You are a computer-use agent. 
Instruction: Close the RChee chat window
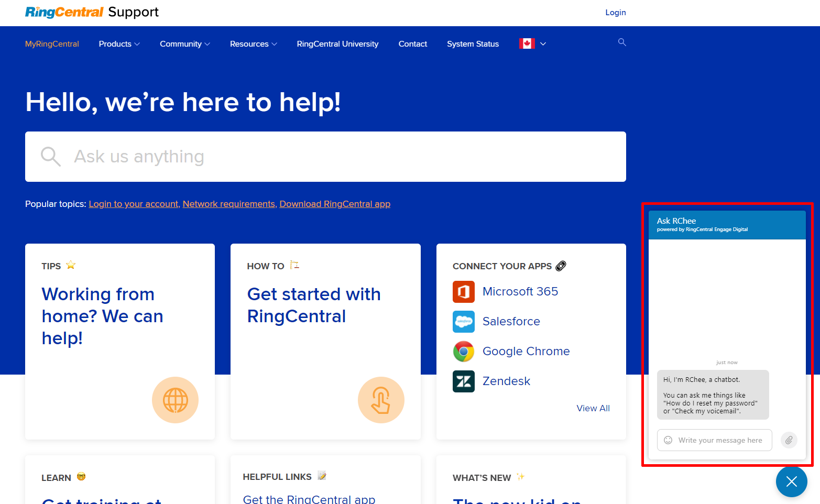[x=792, y=481]
